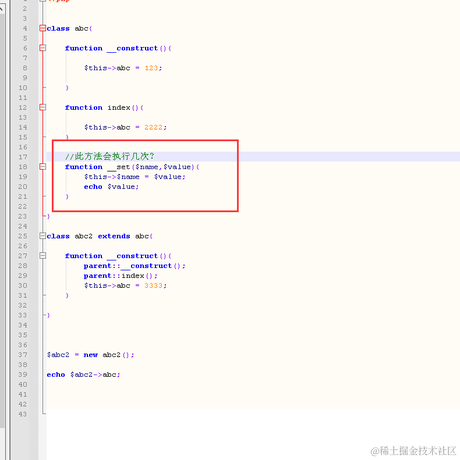Screen dimensions: 460x460
Task: Select line number 39 in the gutter
Action: (x=23, y=375)
